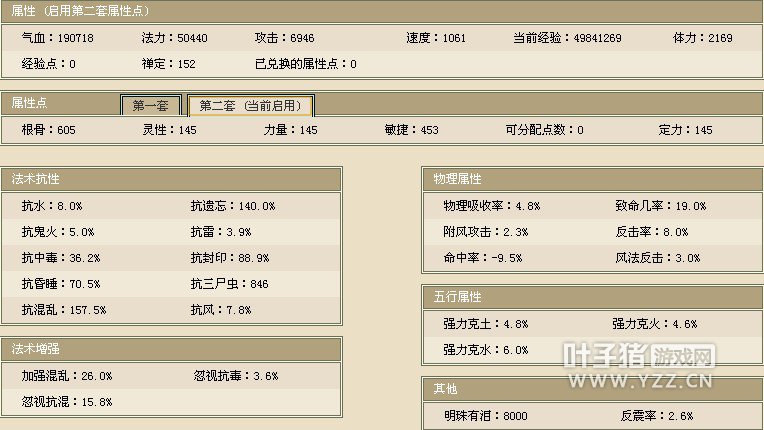Click the 物理属性 section header

tap(457, 179)
